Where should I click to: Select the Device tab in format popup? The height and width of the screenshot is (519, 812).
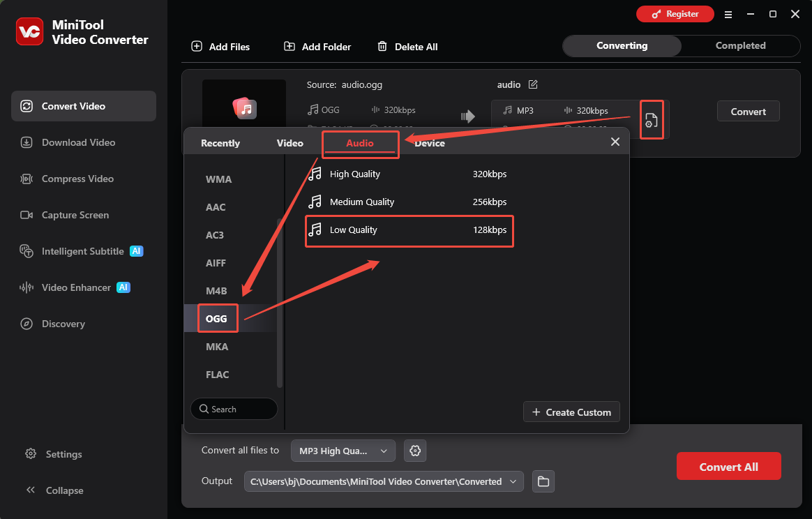tap(430, 144)
